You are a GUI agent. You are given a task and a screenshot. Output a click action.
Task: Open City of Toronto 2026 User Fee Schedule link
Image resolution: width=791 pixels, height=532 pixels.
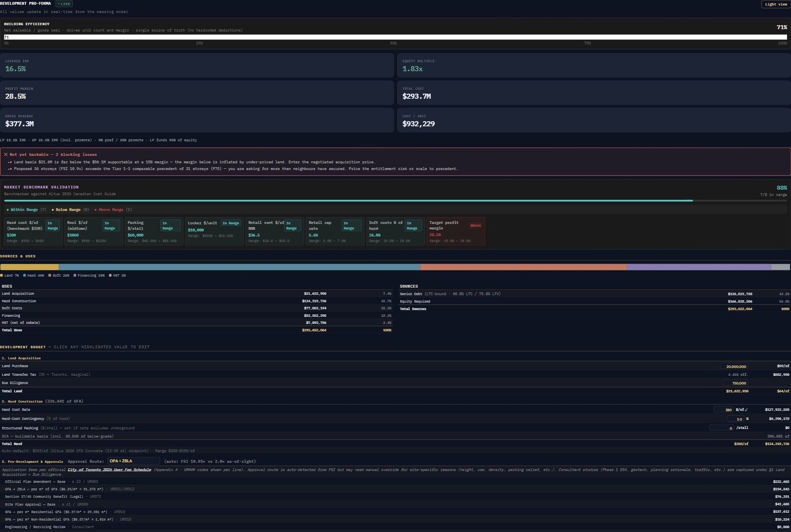[x=109, y=470]
